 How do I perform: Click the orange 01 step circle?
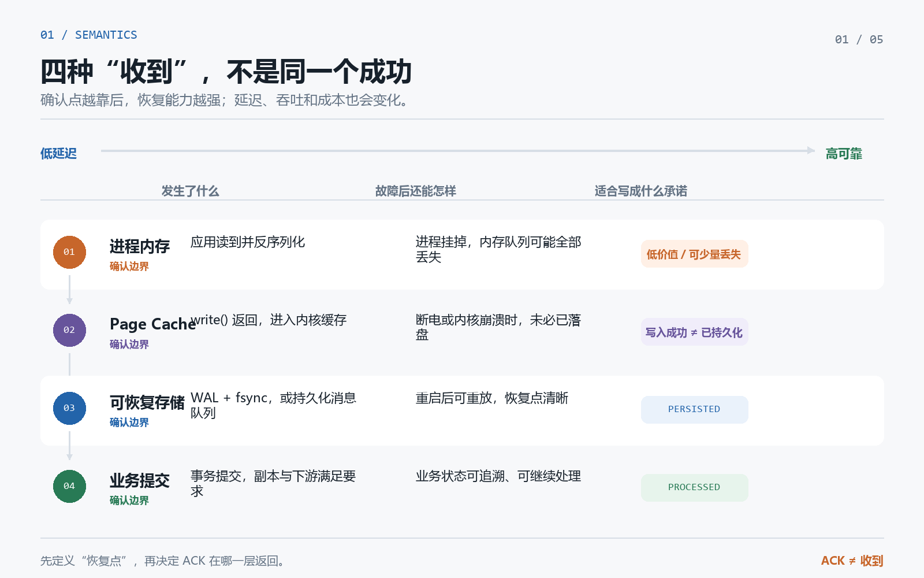click(x=69, y=252)
